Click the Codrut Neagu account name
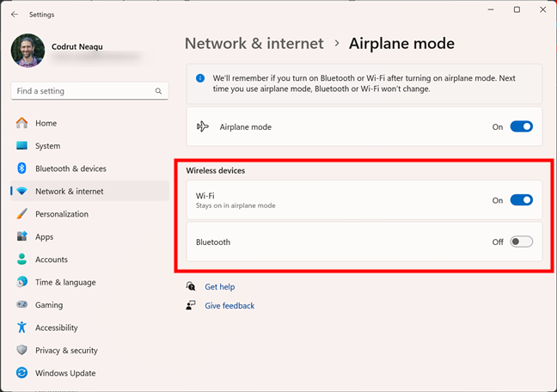557x392 pixels. coord(77,46)
